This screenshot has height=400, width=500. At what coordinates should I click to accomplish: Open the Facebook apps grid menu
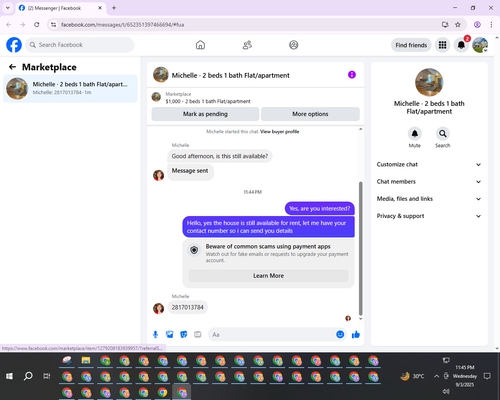click(x=442, y=45)
